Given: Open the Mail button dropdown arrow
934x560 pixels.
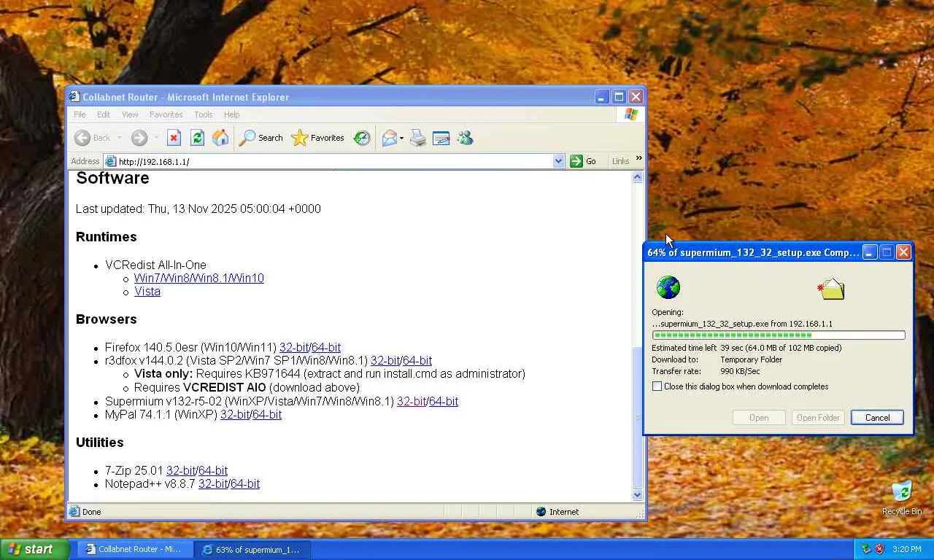Looking at the screenshot, I should click(x=401, y=138).
